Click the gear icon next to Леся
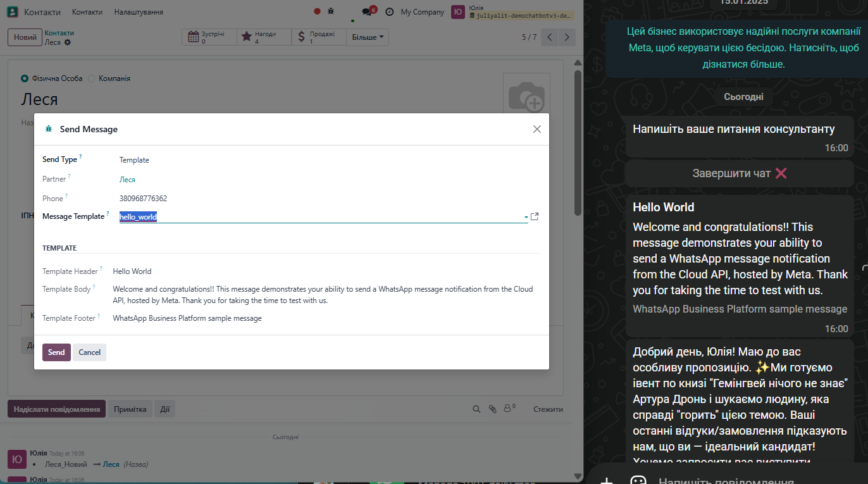Viewport: 868px width, 484px height. point(68,42)
